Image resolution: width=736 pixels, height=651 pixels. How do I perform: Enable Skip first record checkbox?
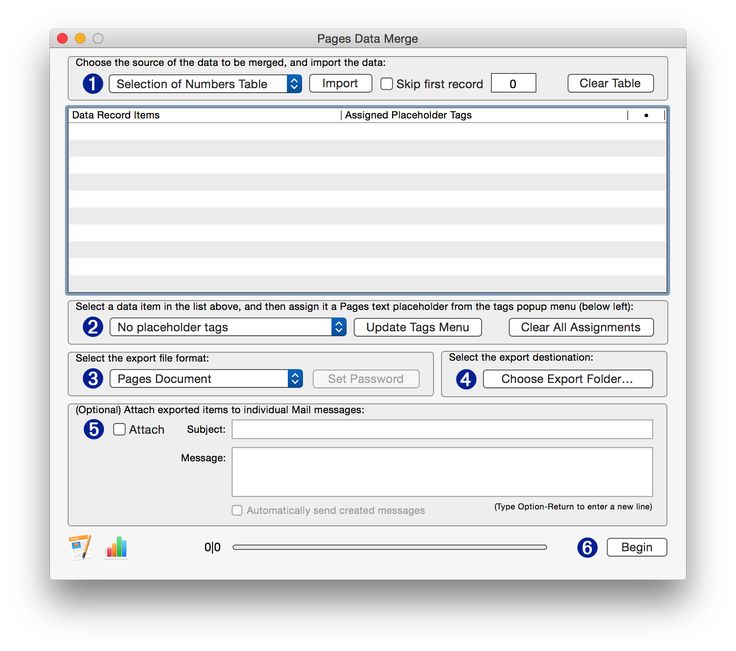tap(386, 84)
